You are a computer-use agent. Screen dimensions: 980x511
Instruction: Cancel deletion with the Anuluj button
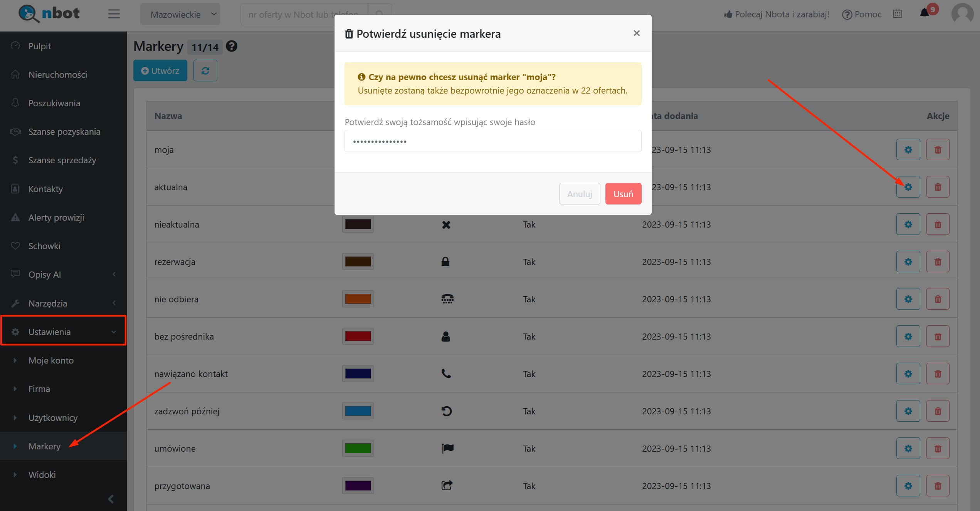[580, 194]
